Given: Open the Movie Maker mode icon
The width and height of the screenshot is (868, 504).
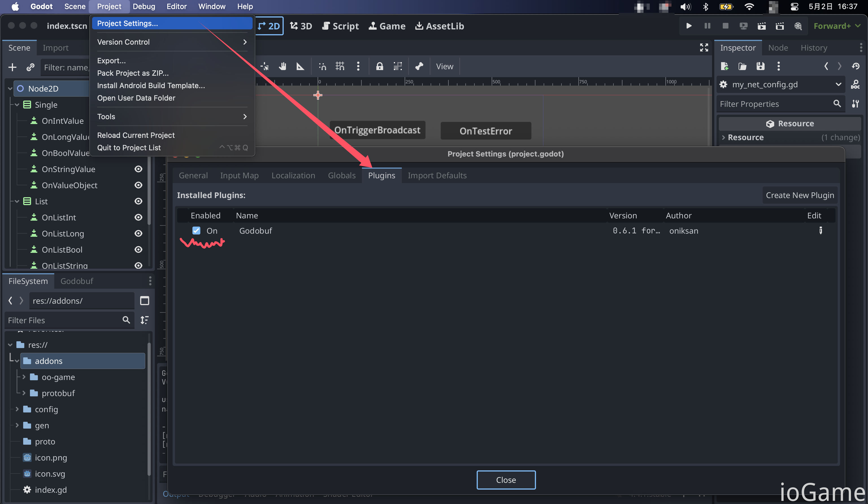Looking at the screenshot, I should pos(798,26).
